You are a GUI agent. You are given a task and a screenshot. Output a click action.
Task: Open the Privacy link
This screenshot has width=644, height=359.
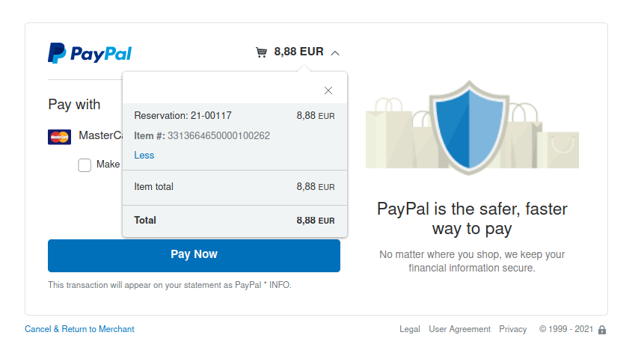pyautogui.click(x=512, y=329)
